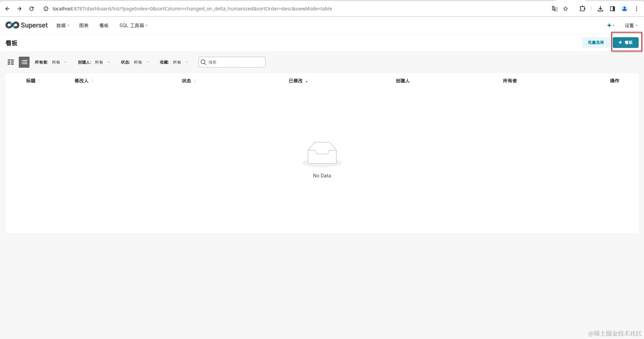Reload the page
Image resolution: width=644 pixels, height=339 pixels.
[x=32, y=9]
